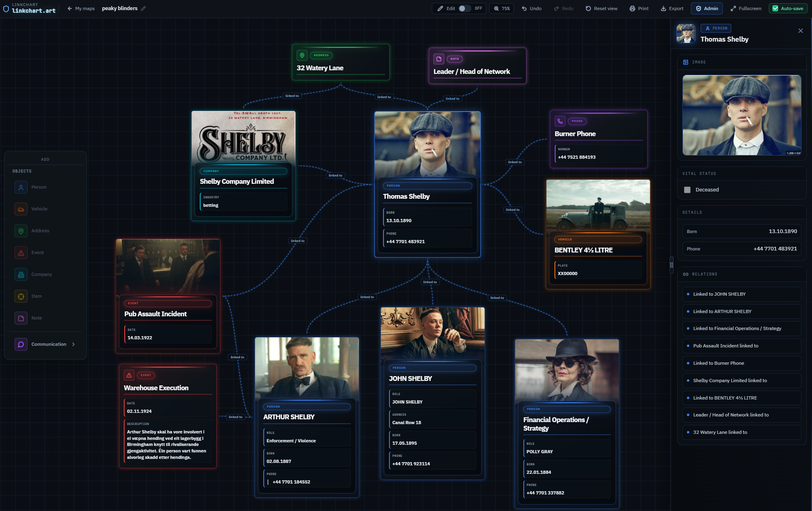The width and height of the screenshot is (812, 511).
Task: Open relation Shelby Company Limited linked to
Action: pos(742,381)
